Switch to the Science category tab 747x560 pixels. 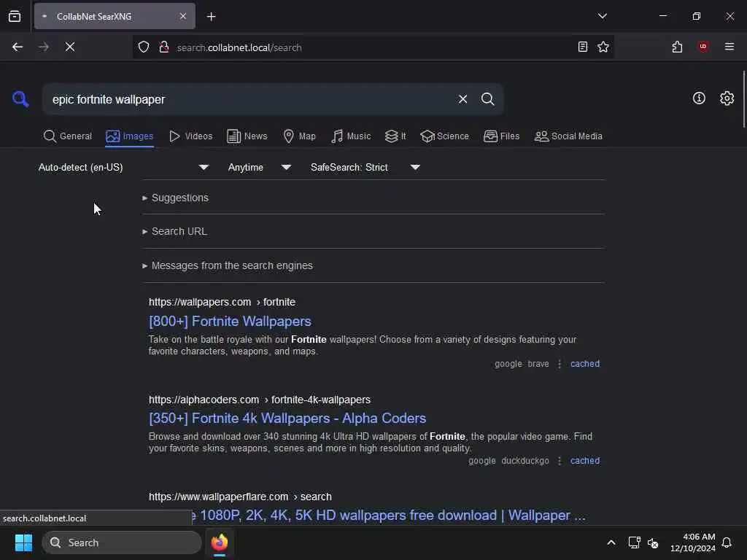[444, 136]
